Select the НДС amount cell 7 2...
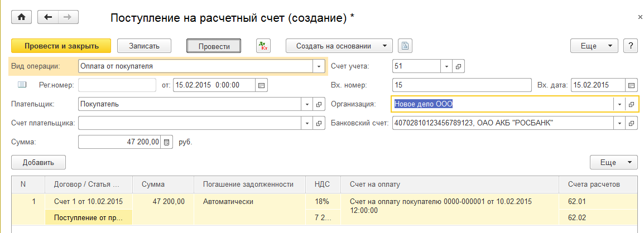This screenshot has width=644, height=233. [323, 218]
